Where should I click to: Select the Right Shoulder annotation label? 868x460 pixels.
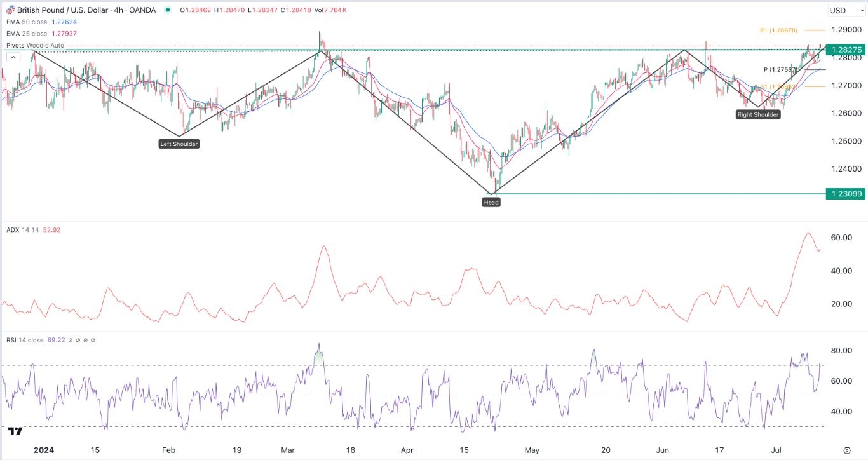pos(757,115)
